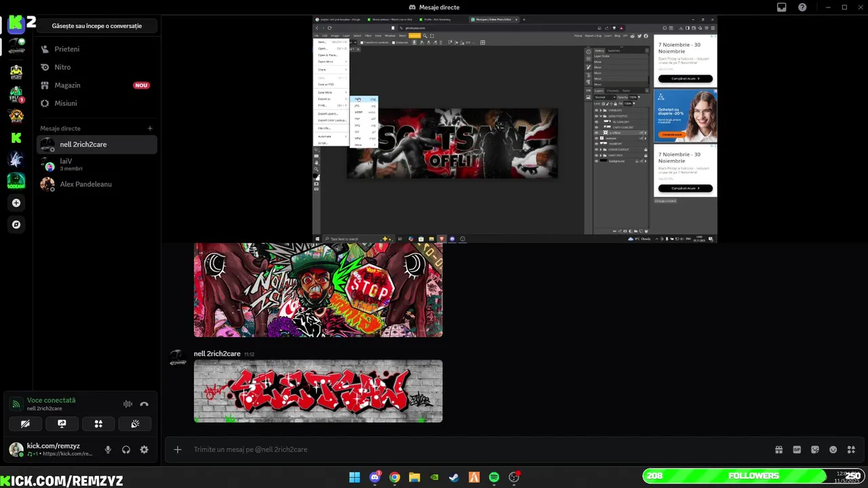This screenshot has height=488, width=868.
Task: Open nell 2rich2care direct message
Action: (x=97, y=144)
